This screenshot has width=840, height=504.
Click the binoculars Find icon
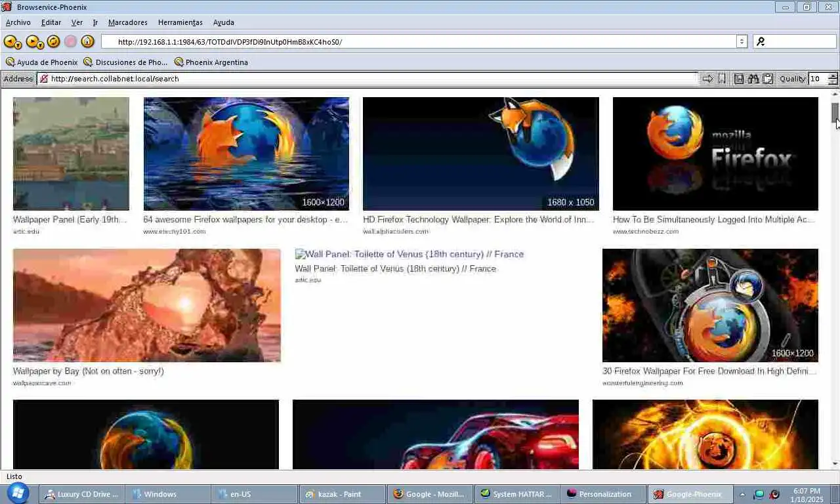click(x=753, y=79)
